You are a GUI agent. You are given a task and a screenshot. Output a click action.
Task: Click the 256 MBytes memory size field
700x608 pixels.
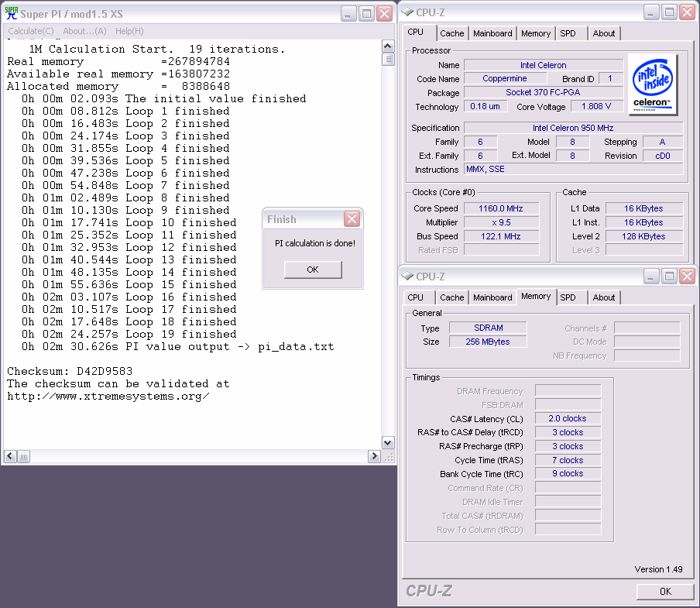point(488,342)
